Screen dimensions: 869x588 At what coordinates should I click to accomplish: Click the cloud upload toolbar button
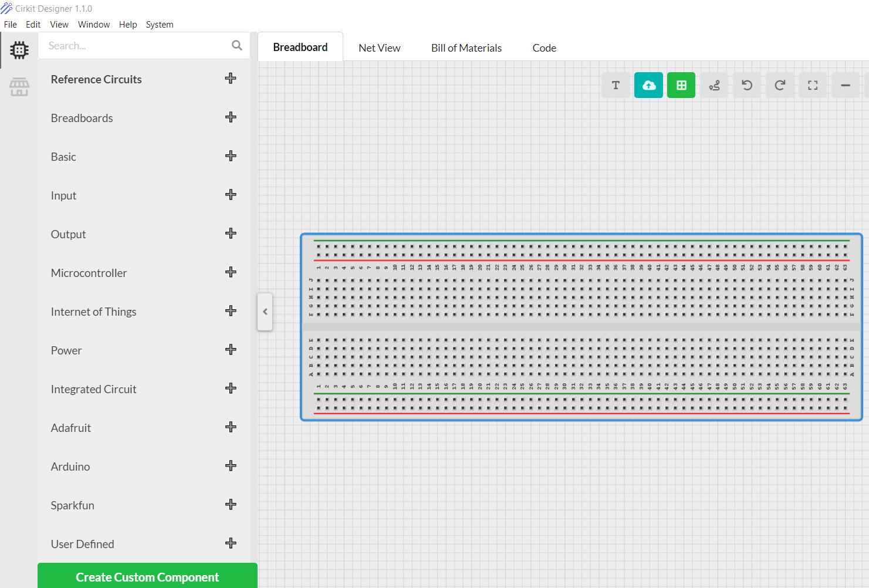[x=648, y=85]
